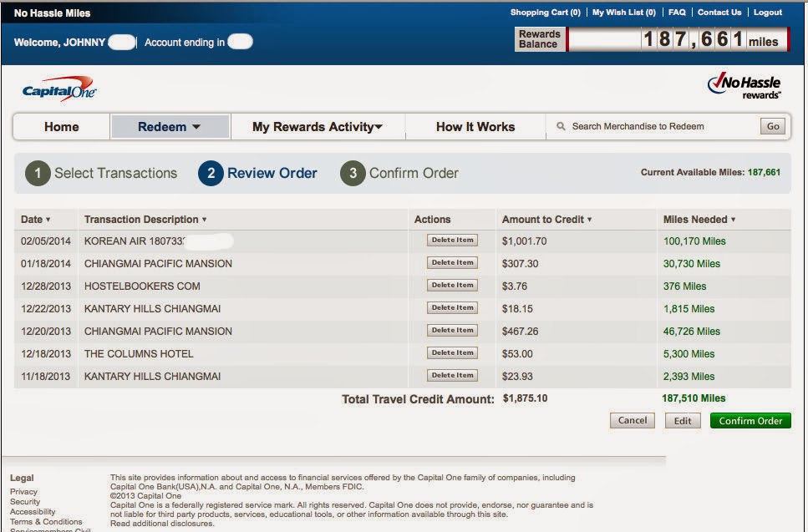The height and width of the screenshot is (532, 808).
Task: Click step 3 circle Confirm Order
Action: 353,173
